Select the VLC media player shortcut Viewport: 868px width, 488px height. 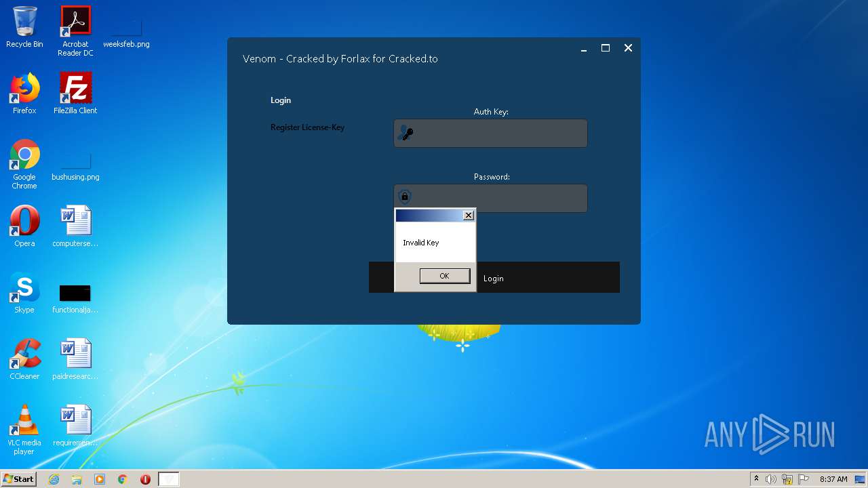click(x=24, y=430)
